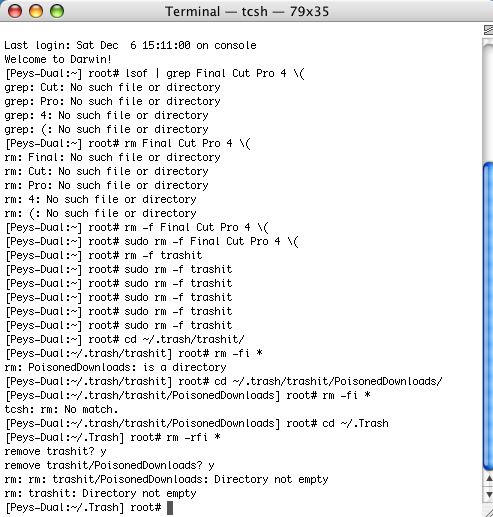
Task: Minimize Terminal with the yellow button
Action: 36,11
